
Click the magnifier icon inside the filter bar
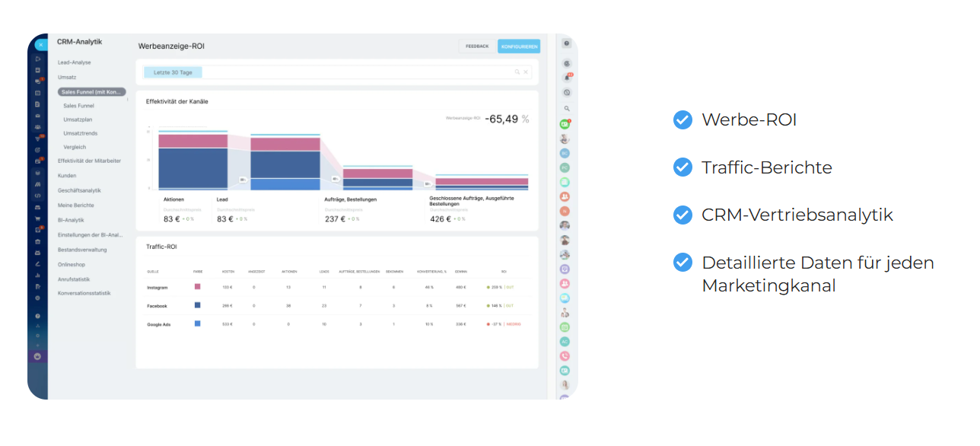point(517,72)
